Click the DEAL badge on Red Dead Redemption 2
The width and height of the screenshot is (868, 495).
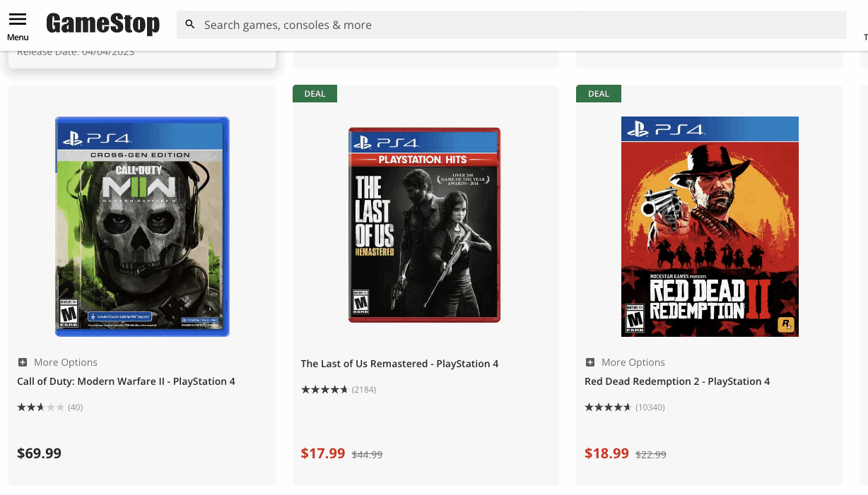[598, 94]
